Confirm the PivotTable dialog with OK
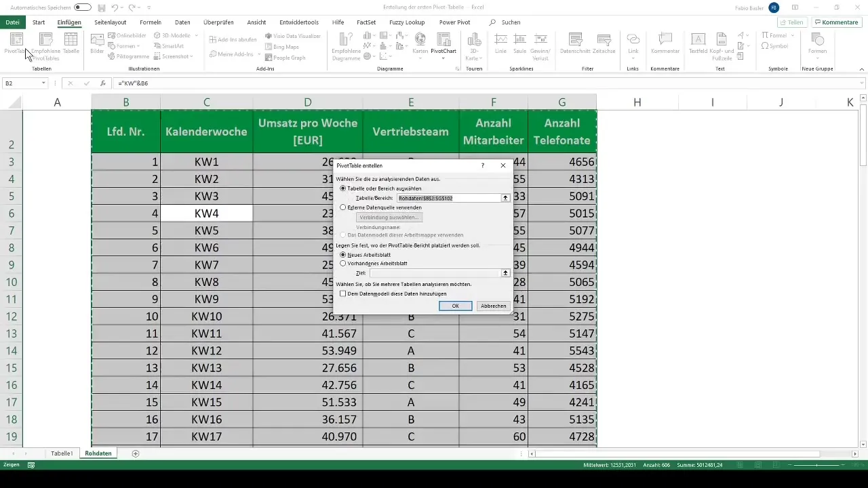868x488 pixels. click(455, 306)
